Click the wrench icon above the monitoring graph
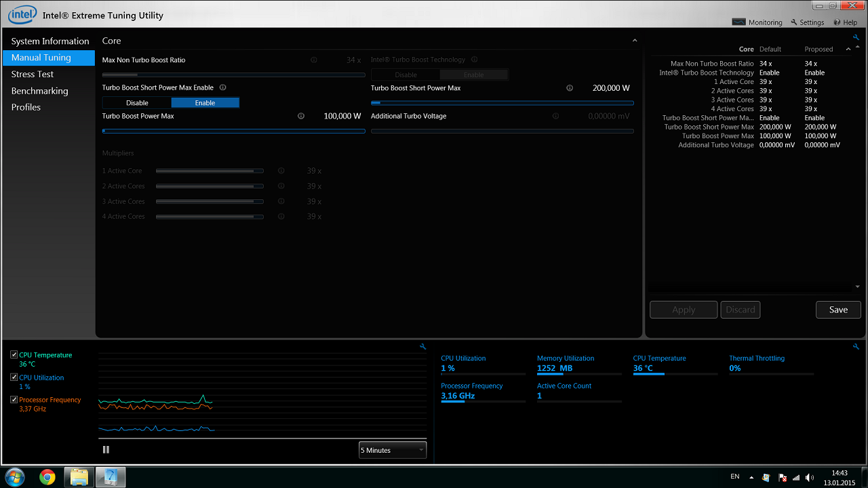The image size is (868, 488). [x=423, y=346]
